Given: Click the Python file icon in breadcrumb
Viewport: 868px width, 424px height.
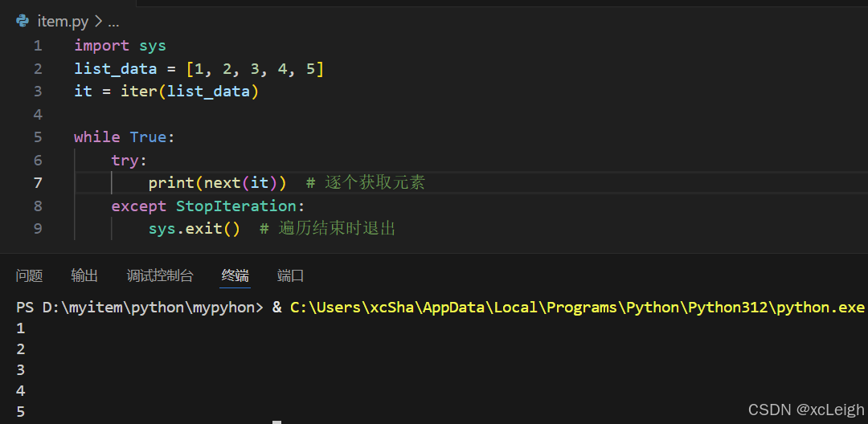Looking at the screenshot, I should (x=23, y=21).
